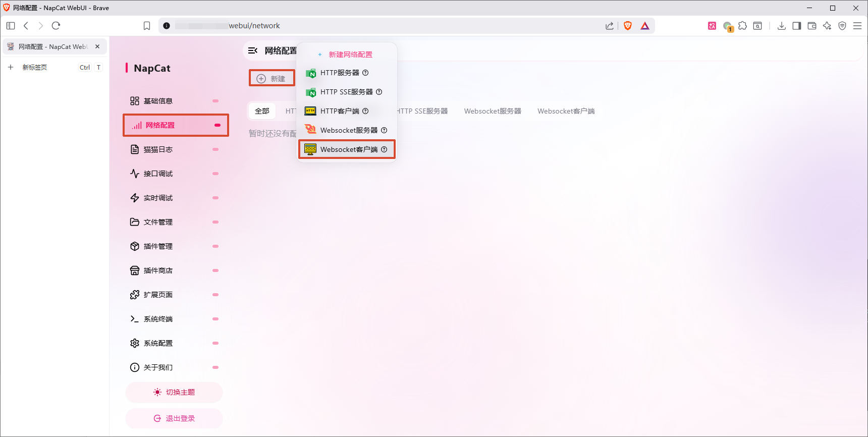The height and width of the screenshot is (437, 868).
Task: Click the help icon next to HTTP SSE服务器
Action: coord(379,92)
